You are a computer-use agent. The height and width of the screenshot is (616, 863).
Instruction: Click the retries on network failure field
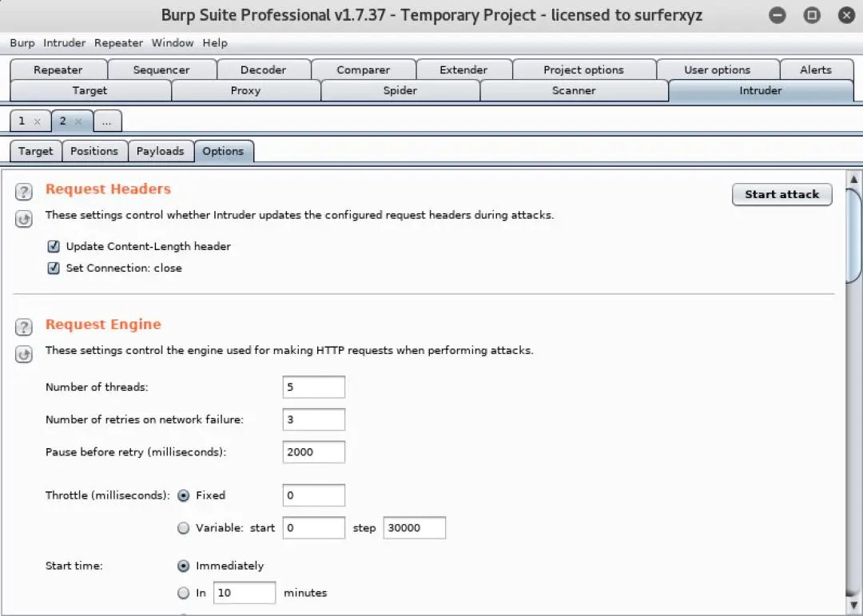tap(314, 419)
